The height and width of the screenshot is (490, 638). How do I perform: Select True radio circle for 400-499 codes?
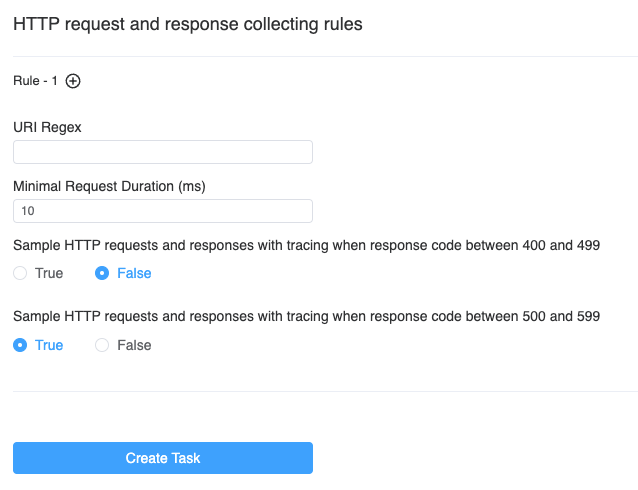(20, 273)
